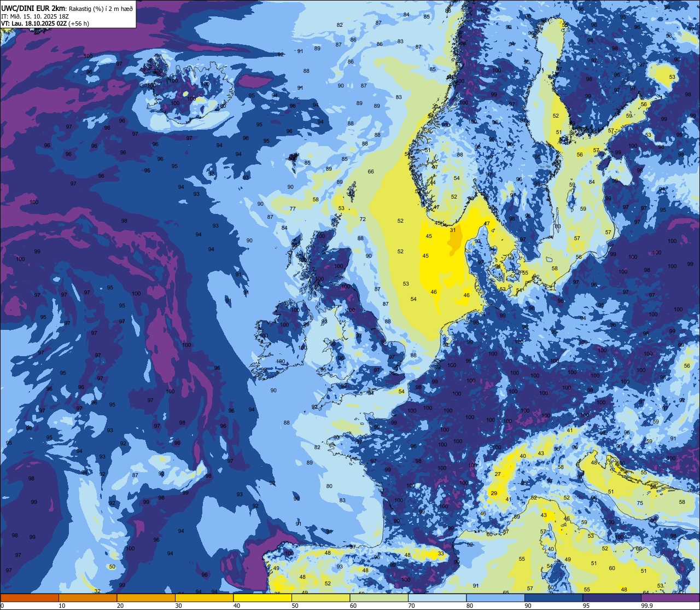The image size is (700, 610).
Task: Click the 95–99.9% dark navy legend swatch
Action: click(x=612, y=597)
